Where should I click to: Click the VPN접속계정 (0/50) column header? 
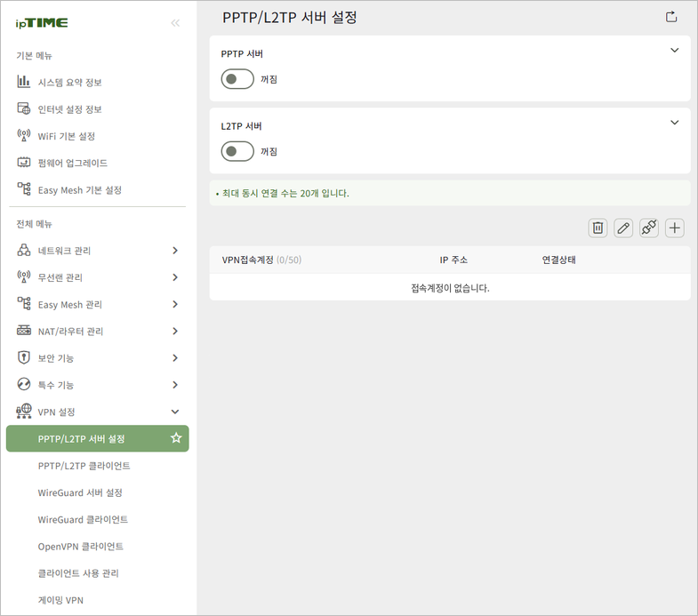pyautogui.click(x=261, y=260)
